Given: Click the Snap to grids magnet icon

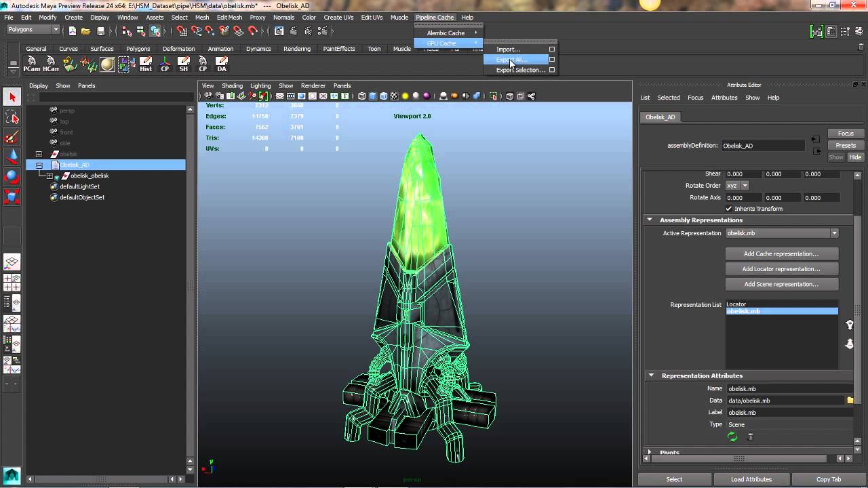Looking at the screenshot, I should (x=182, y=30).
